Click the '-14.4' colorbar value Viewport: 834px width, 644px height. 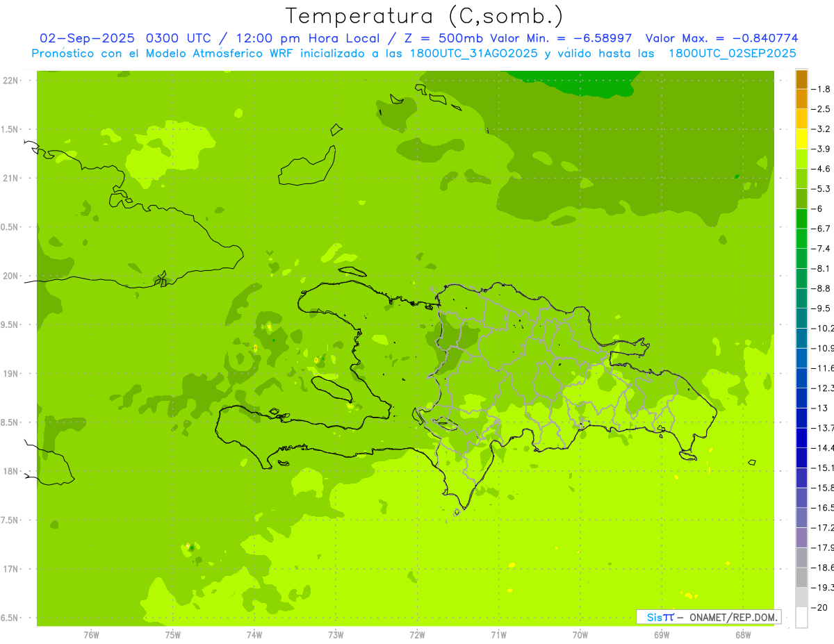[x=821, y=448]
